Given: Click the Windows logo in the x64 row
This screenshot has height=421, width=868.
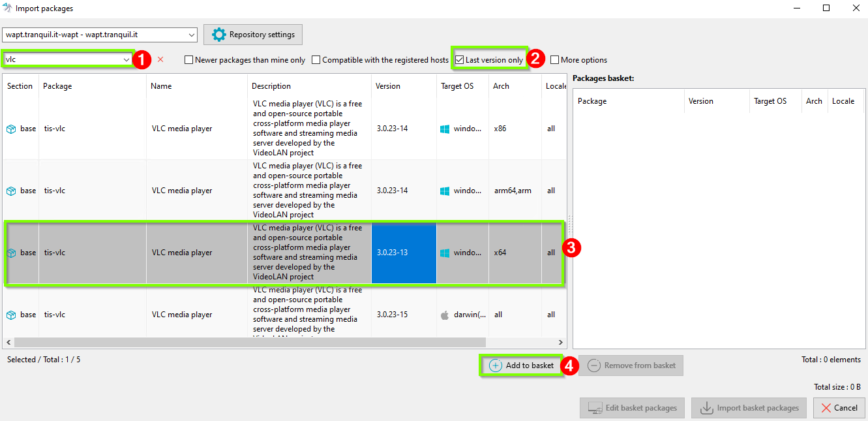Looking at the screenshot, I should tap(445, 253).
